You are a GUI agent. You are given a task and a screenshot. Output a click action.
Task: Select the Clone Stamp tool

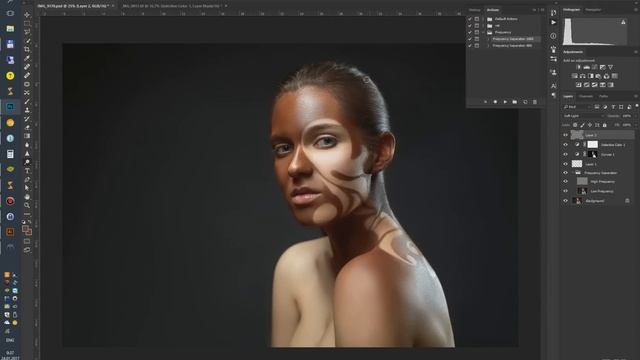27,110
